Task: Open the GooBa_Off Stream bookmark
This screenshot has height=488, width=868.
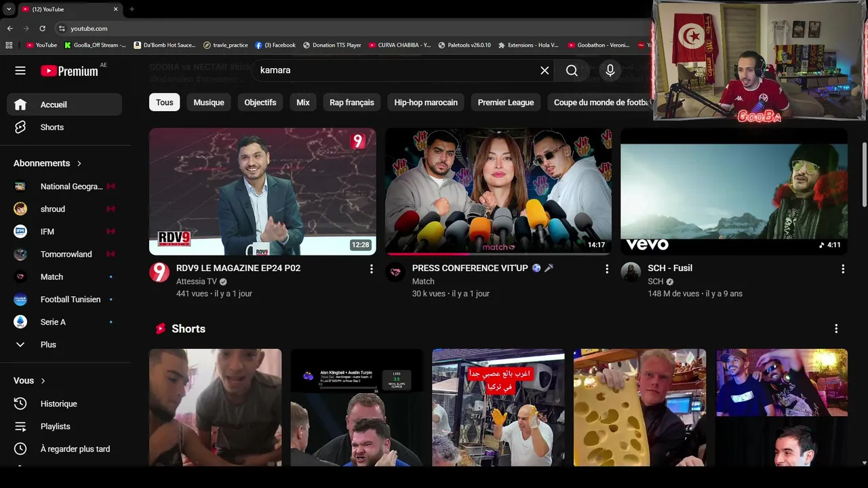Action: pyautogui.click(x=95, y=45)
